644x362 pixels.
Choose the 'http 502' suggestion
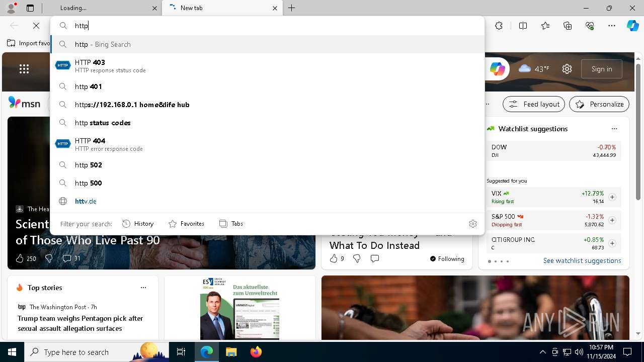pos(268,165)
